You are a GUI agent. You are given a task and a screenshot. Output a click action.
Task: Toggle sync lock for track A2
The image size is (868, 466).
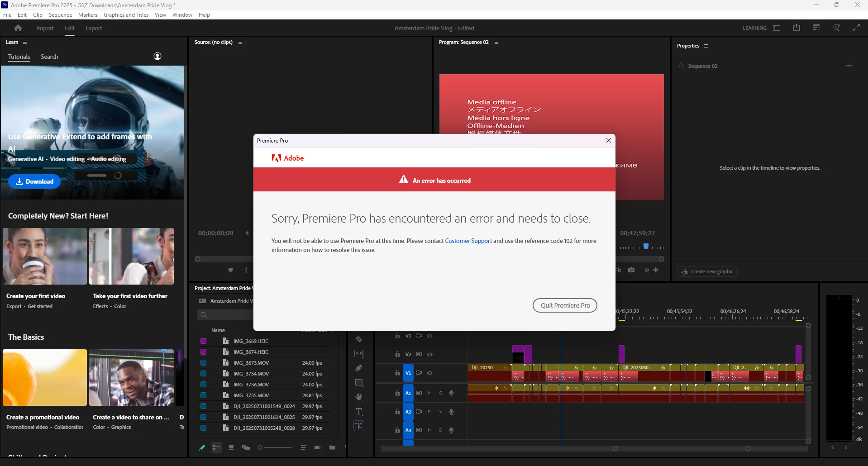[419, 412]
